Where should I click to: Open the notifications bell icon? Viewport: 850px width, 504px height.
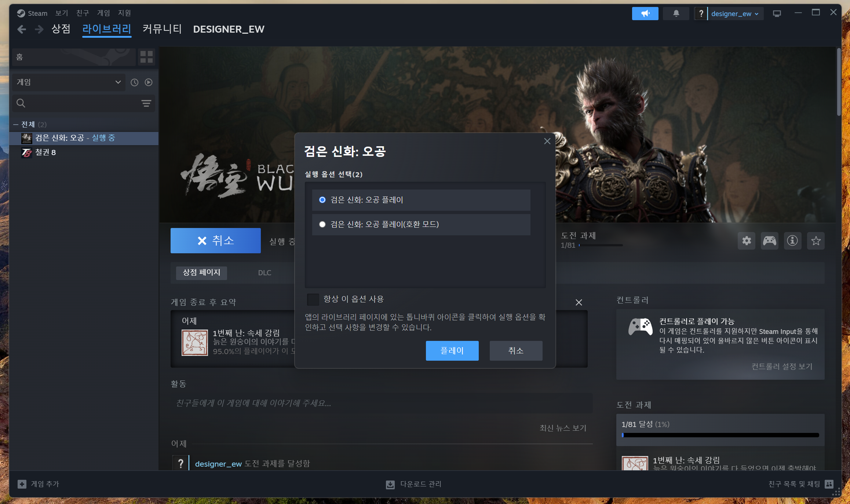676,14
